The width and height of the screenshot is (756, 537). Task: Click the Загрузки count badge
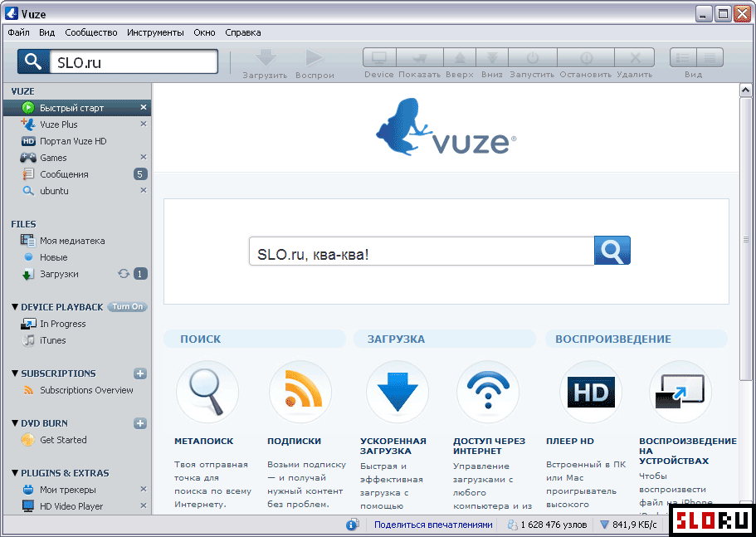[140, 274]
